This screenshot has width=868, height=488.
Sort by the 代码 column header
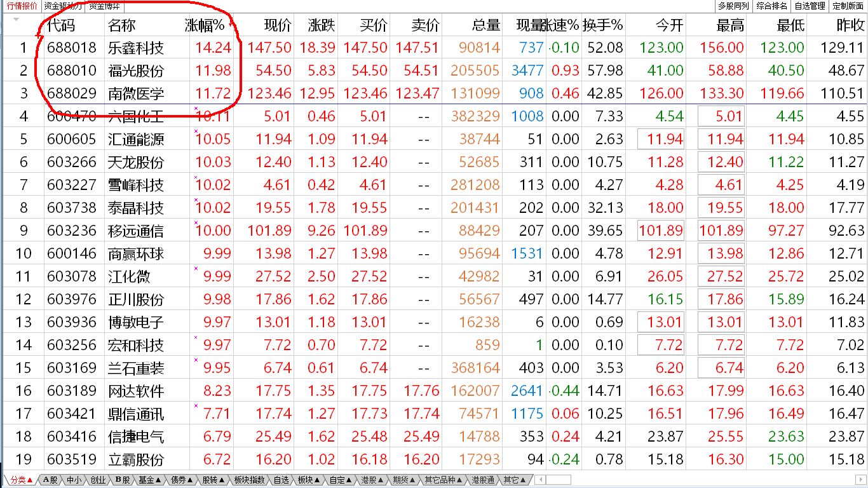60,25
